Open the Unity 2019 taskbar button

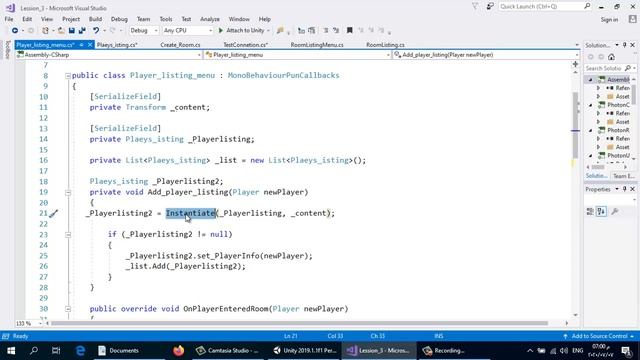[x=304, y=351]
